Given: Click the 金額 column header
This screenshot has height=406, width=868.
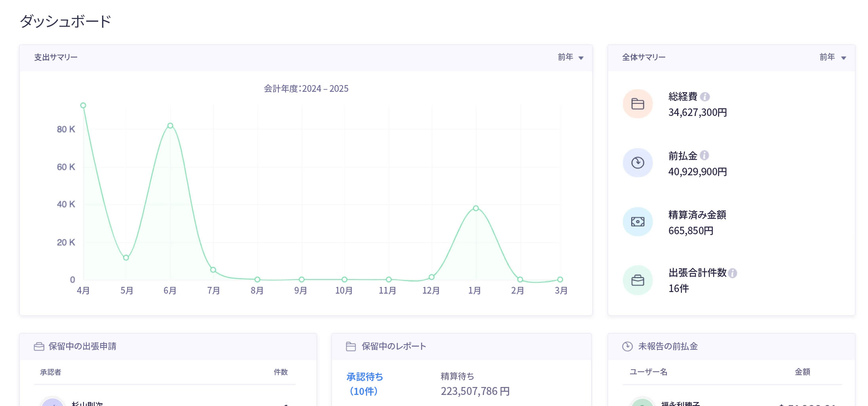Looking at the screenshot, I should tap(802, 372).
